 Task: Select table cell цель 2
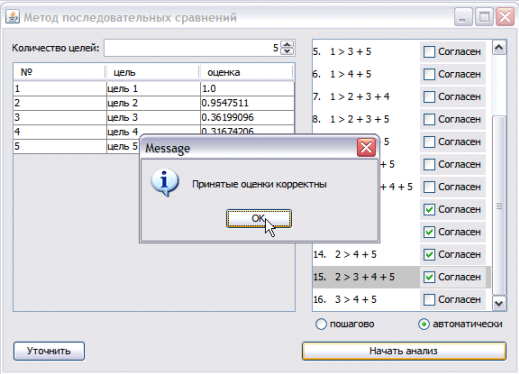(x=153, y=103)
